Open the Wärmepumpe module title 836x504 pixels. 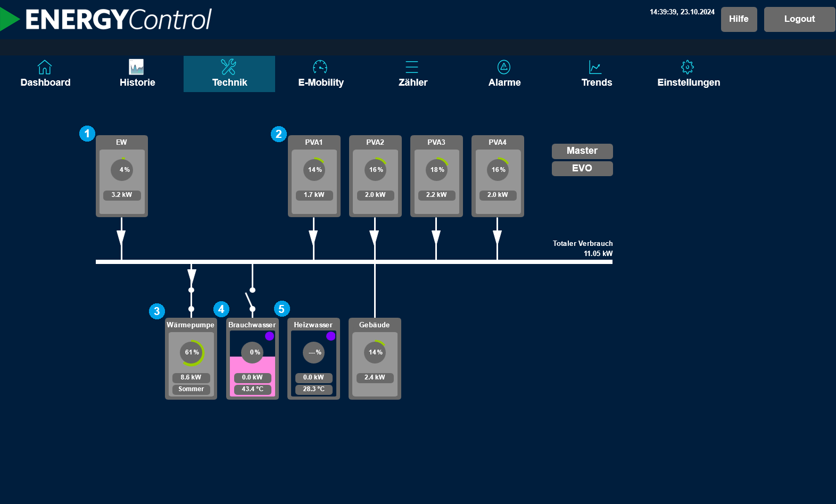point(191,325)
